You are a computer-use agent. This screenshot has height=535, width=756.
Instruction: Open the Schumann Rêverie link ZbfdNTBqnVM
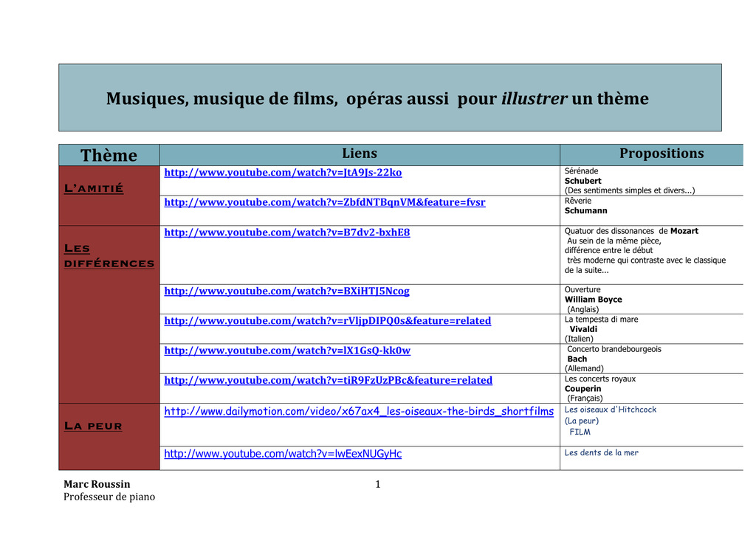325,202
